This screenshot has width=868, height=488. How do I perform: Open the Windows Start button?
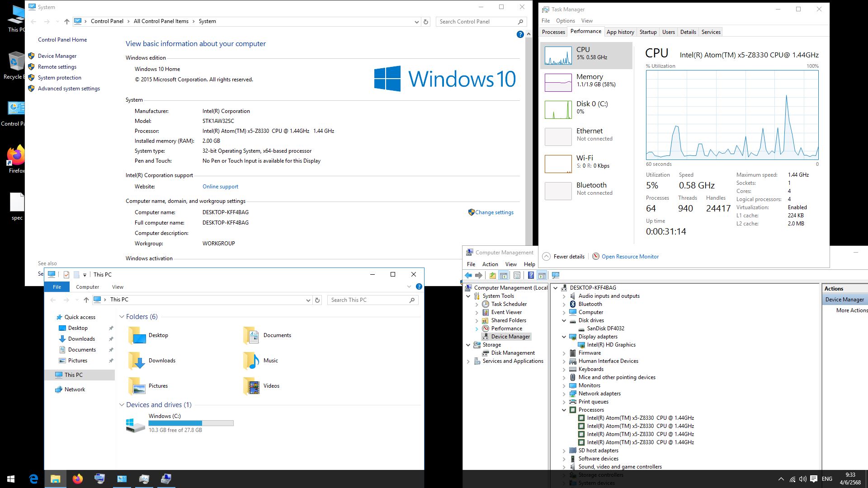(x=11, y=479)
